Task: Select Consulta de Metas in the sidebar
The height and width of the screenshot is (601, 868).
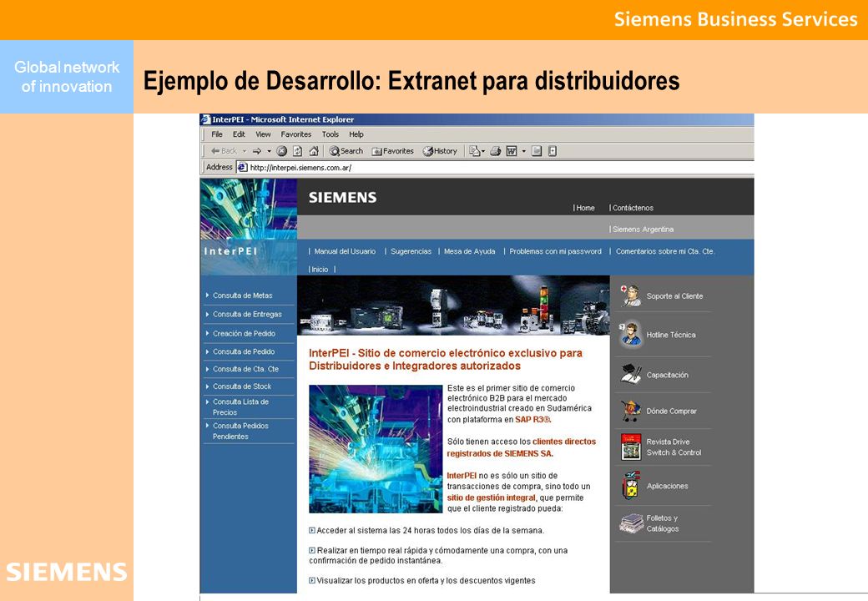Action: (x=243, y=295)
